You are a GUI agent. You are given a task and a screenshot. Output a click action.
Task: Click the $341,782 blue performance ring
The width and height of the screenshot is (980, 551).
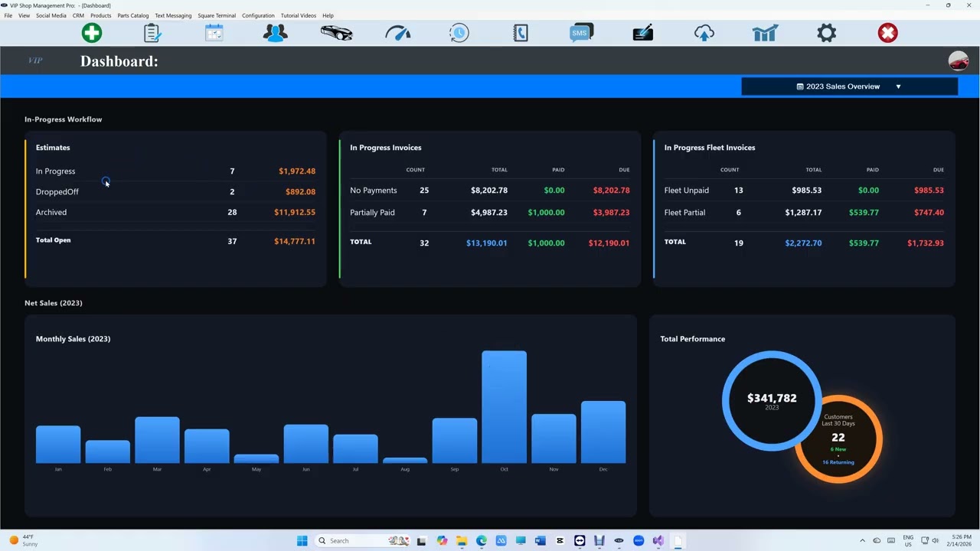[x=772, y=401]
